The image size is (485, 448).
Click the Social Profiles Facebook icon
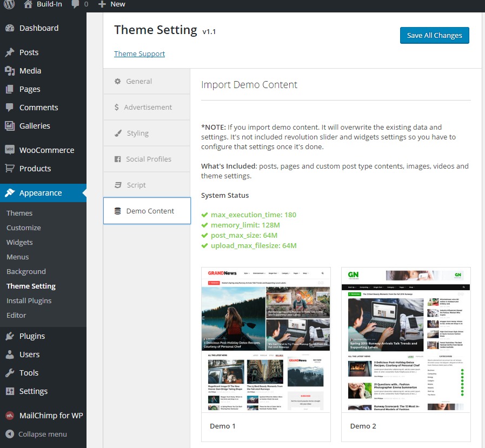(117, 159)
